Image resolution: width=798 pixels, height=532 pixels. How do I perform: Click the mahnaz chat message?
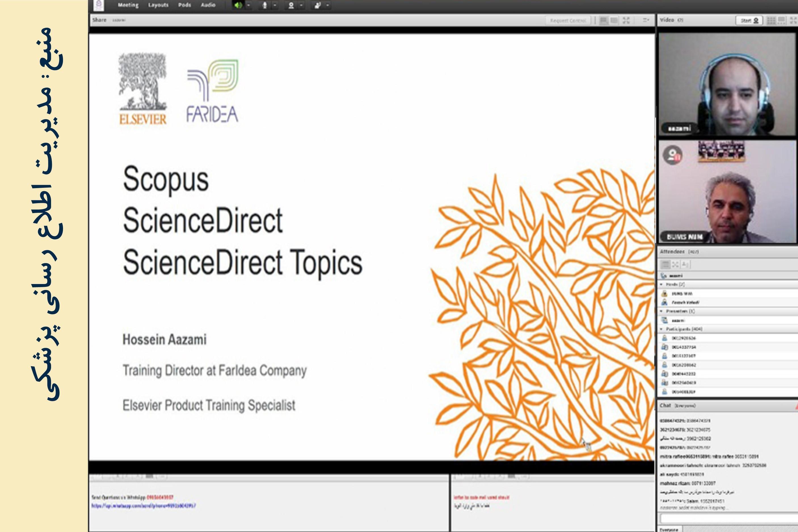tap(687, 483)
